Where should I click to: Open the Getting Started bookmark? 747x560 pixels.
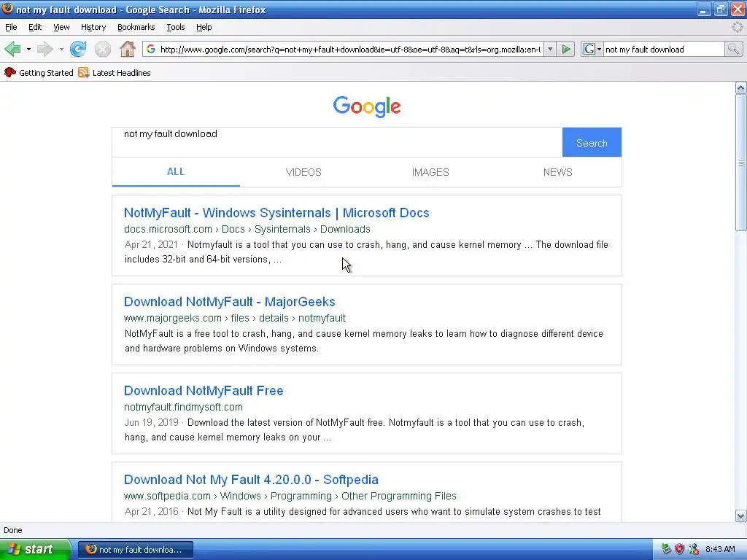tap(39, 73)
